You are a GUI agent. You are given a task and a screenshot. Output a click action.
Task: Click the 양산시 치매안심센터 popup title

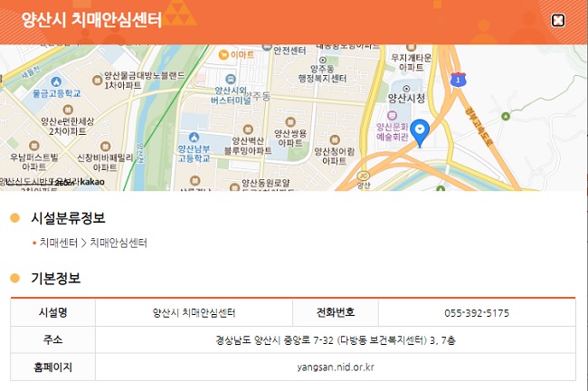(x=91, y=20)
